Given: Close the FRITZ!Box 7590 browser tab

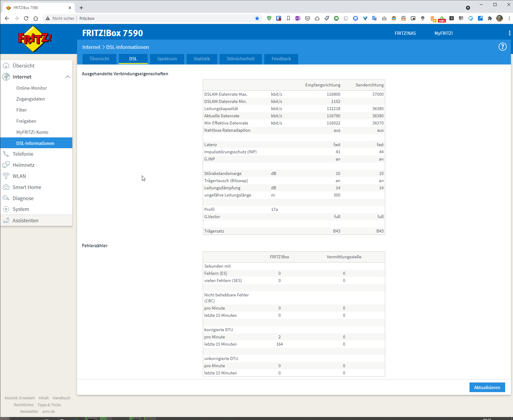Looking at the screenshot, I should 70,8.
